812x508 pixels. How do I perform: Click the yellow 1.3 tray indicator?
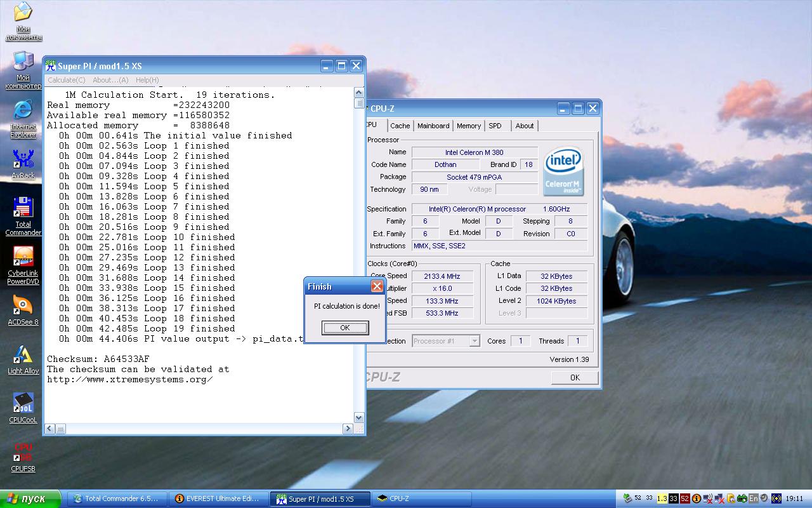[x=662, y=498]
